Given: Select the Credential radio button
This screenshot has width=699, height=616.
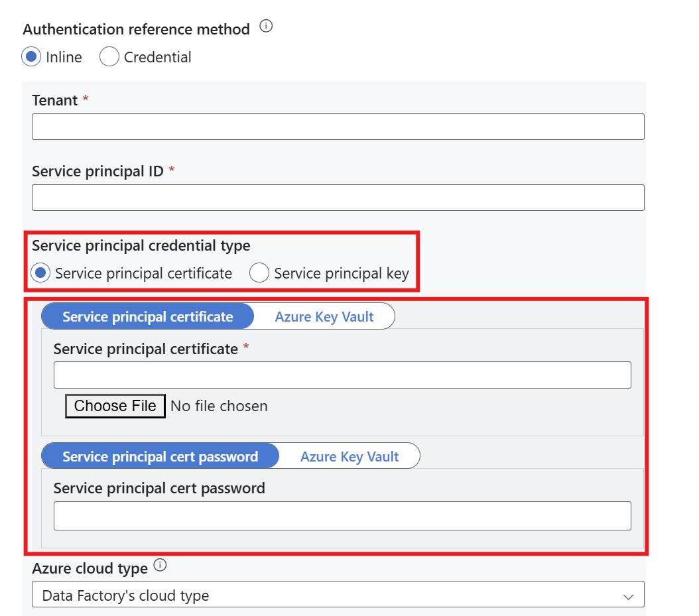Looking at the screenshot, I should pos(109,57).
